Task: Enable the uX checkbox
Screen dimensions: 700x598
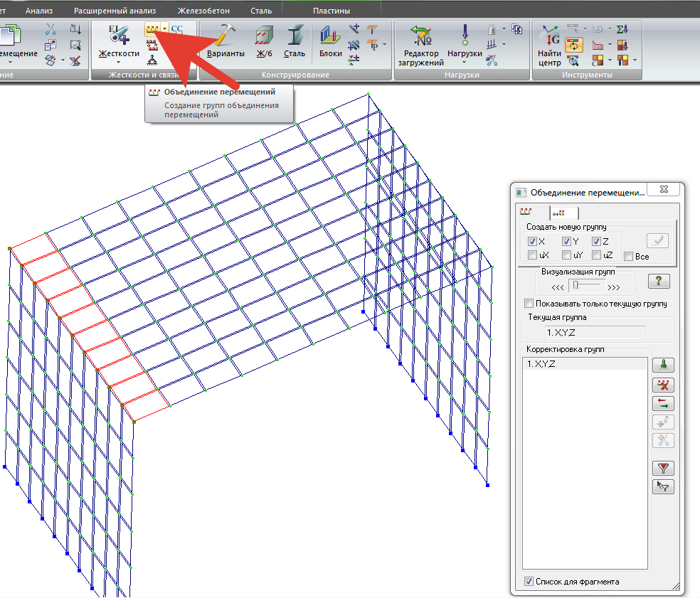Action: [x=532, y=255]
